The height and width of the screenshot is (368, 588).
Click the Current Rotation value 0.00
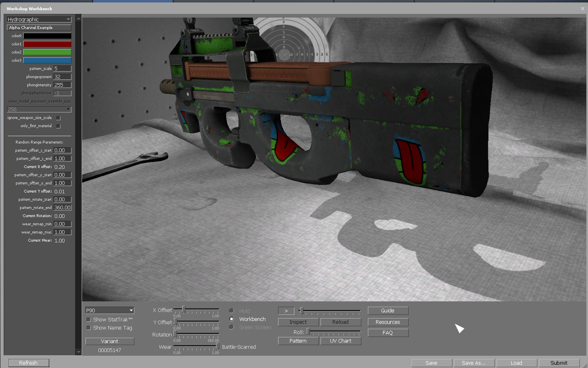[x=60, y=216]
